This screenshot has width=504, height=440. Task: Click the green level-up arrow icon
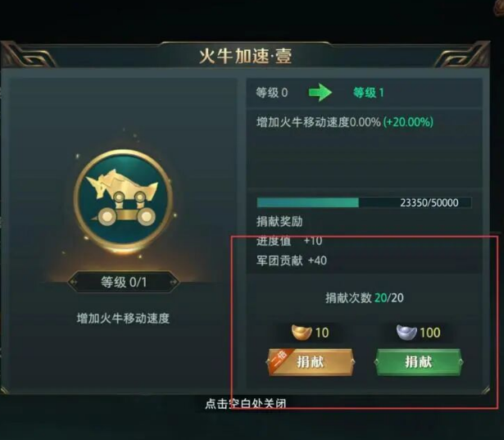point(320,93)
